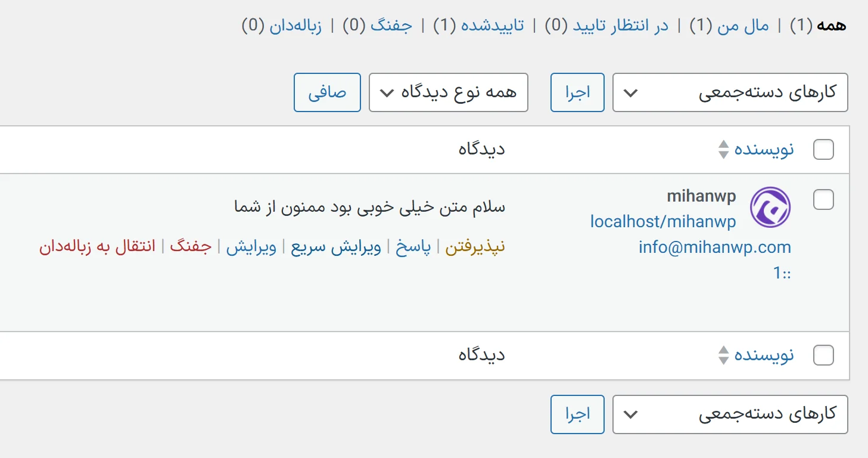Viewport: 868px width, 458px height.
Task: Check the select-all checkbox in the bottom header row
Action: [x=823, y=355]
